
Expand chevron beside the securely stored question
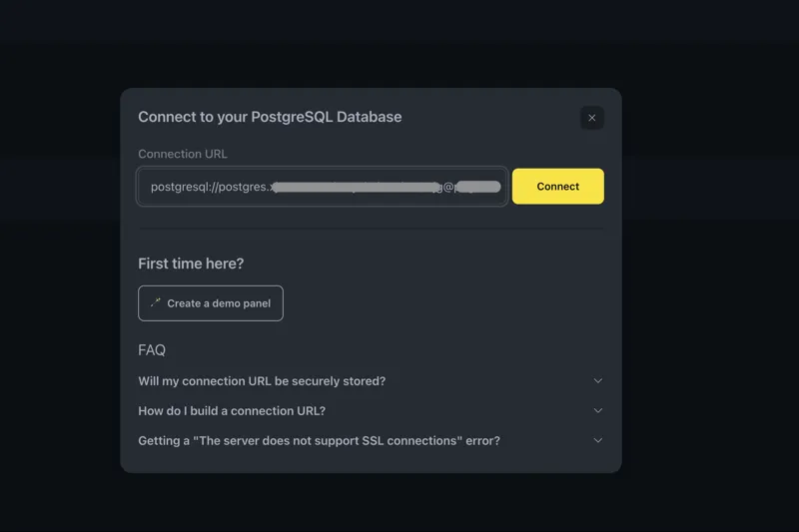[x=598, y=381]
